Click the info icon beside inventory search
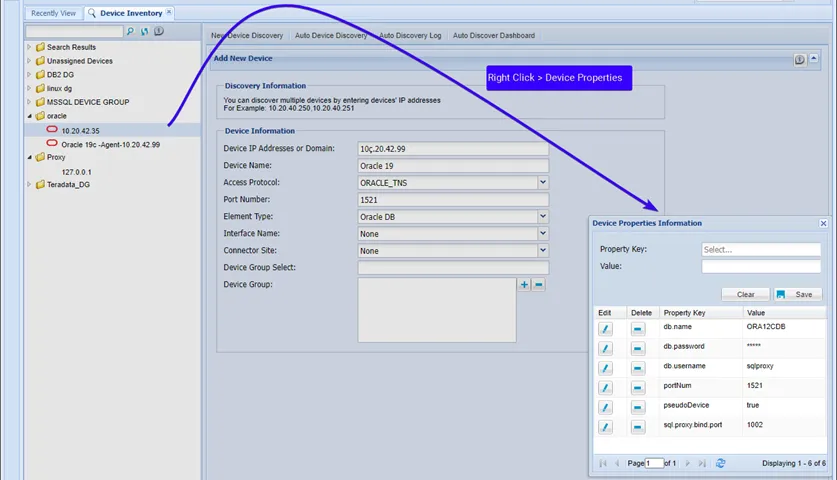 (x=159, y=31)
